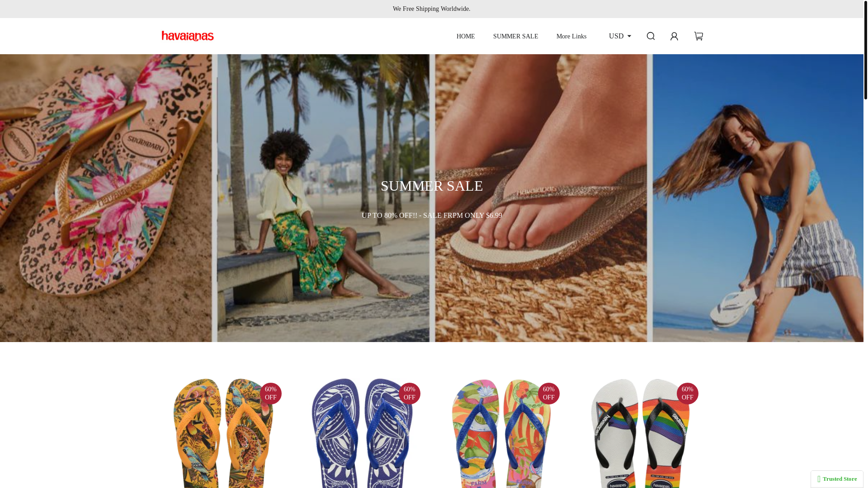This screenshot has width=868, height=488.
Task: Click 60% OFF badge on fruity flip-flops
Action: pos(549,394)
